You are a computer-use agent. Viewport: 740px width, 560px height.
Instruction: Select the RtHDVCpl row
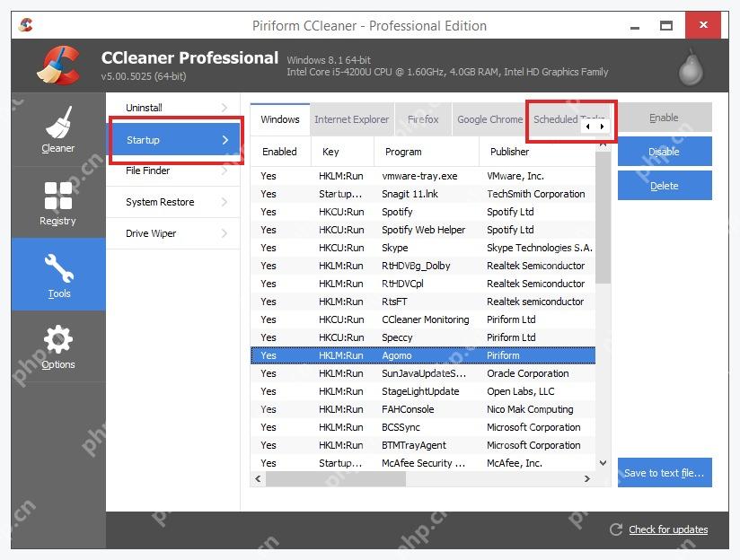(x=423, y=284)
